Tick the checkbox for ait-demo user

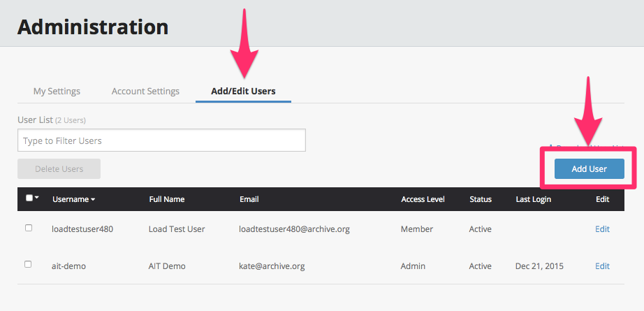pyautogui.click(x=29, y=265)
